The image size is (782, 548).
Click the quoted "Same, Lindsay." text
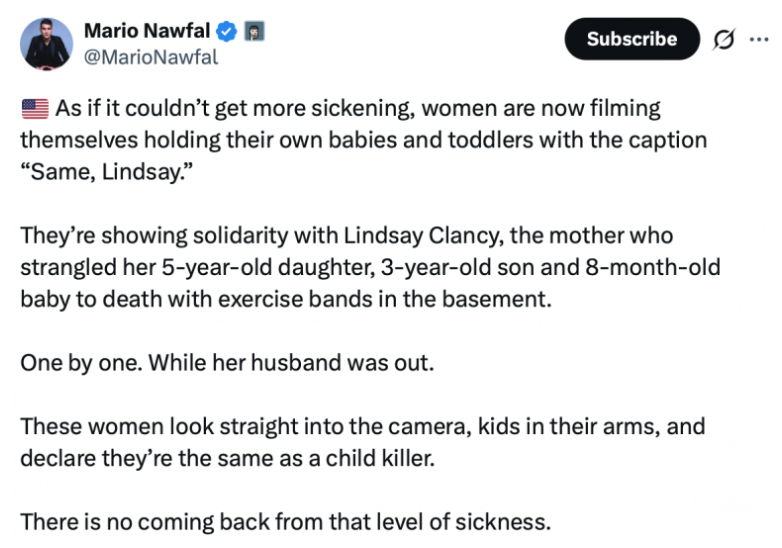(107, 172)
